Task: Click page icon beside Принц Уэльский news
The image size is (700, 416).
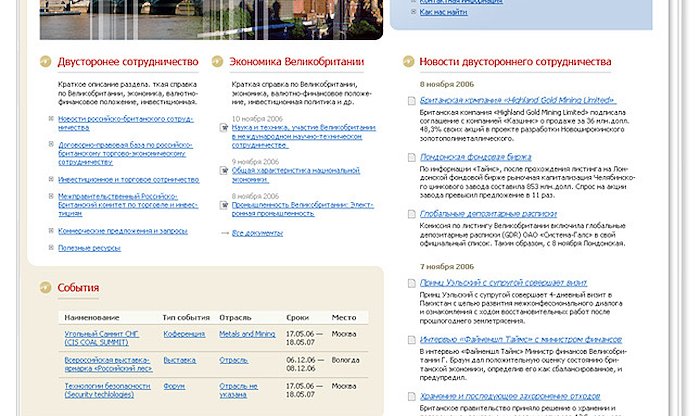Action: click(412, 283)
